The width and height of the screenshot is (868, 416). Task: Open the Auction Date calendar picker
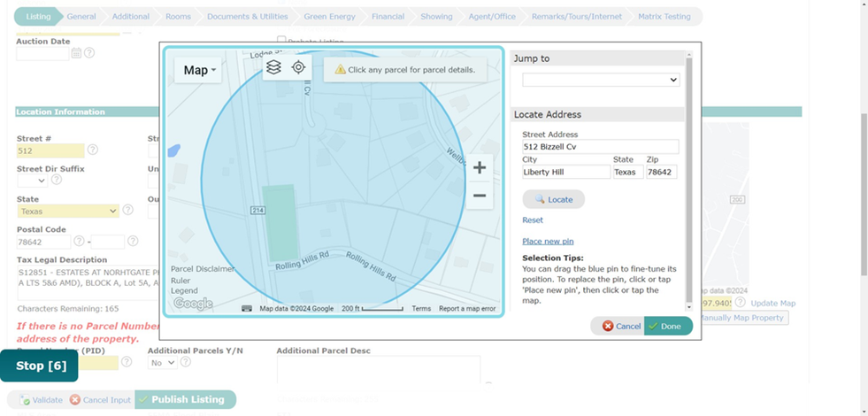coord(76,52)
